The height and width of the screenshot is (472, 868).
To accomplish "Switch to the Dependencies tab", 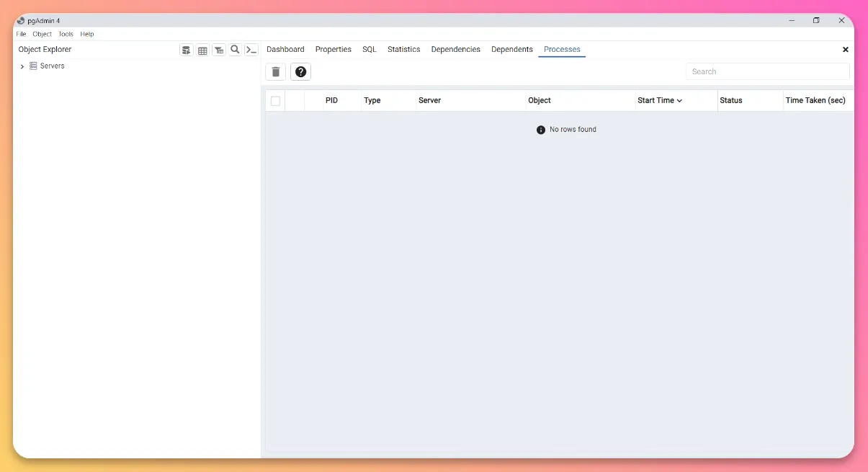I will point(456,50).
